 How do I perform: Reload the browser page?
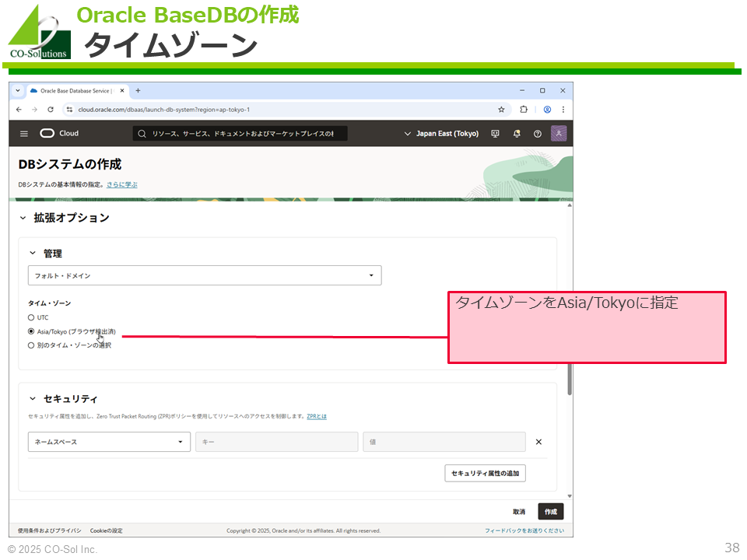pos(51,110)
